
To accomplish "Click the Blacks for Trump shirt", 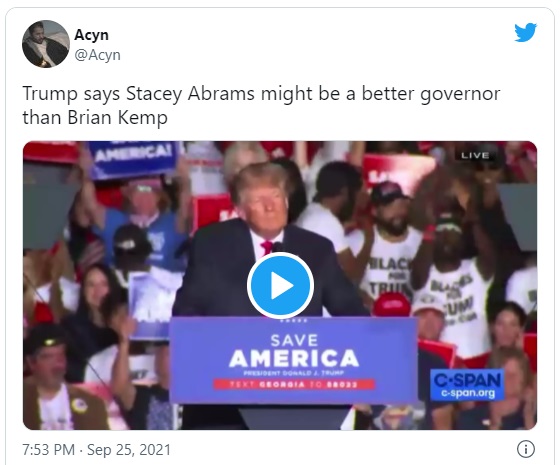I will coord(454,296).
